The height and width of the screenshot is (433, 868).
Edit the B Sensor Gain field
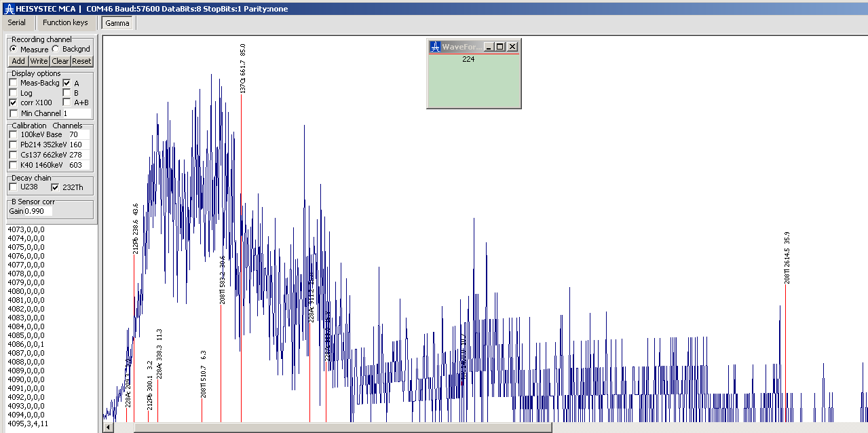38,211
